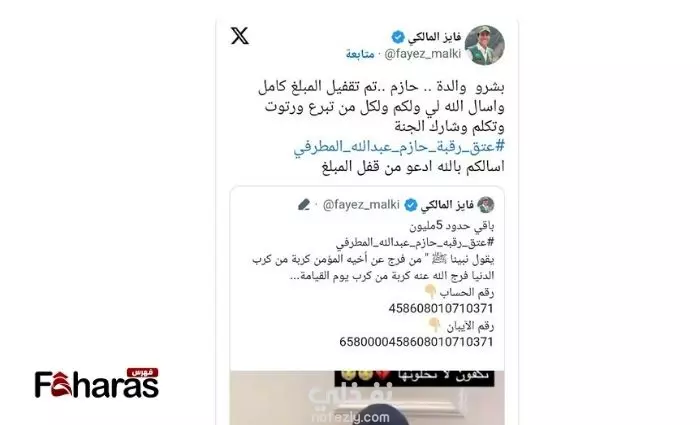This screenshot has height=425, width=700.
Task: Open hashtag #عتق_رقبة_حازم_عبدالله_المطرفي in main tweet
Action: tap(399, 147)
